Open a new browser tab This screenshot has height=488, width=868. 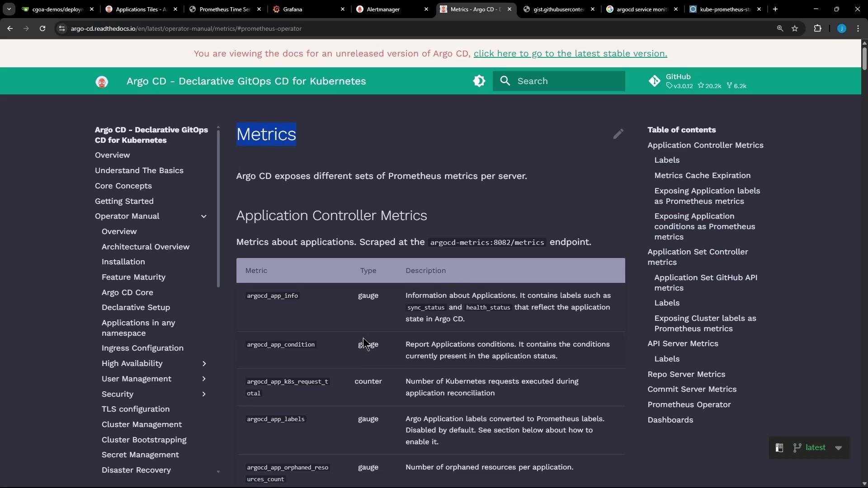pyautogui.click(x=775, y=9)
